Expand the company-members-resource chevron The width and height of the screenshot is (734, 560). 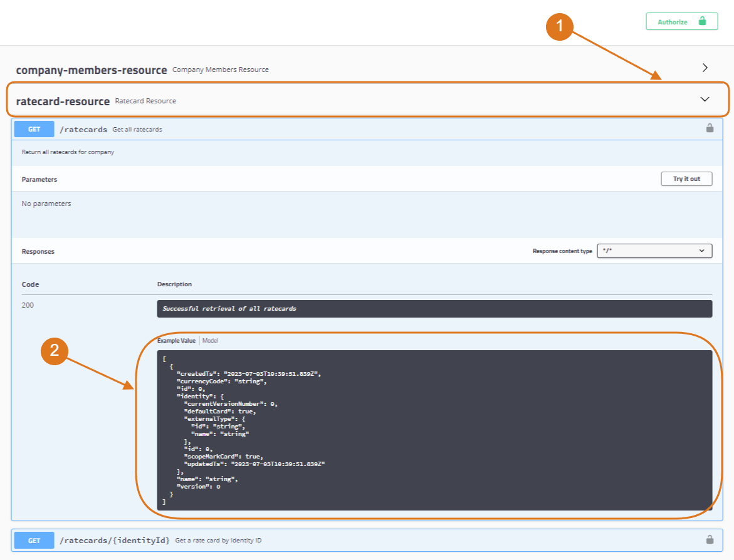(x=705, y=68)
